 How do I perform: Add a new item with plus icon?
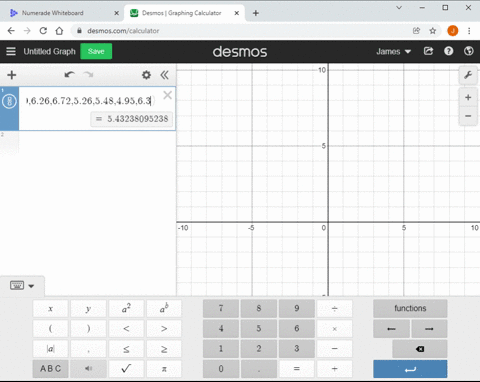12,75
